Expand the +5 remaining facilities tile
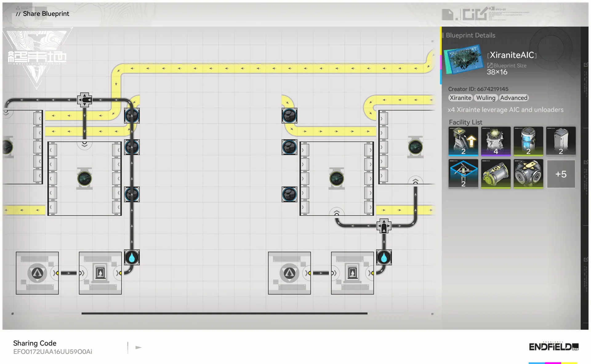The image size is (591, 364). 561,174
